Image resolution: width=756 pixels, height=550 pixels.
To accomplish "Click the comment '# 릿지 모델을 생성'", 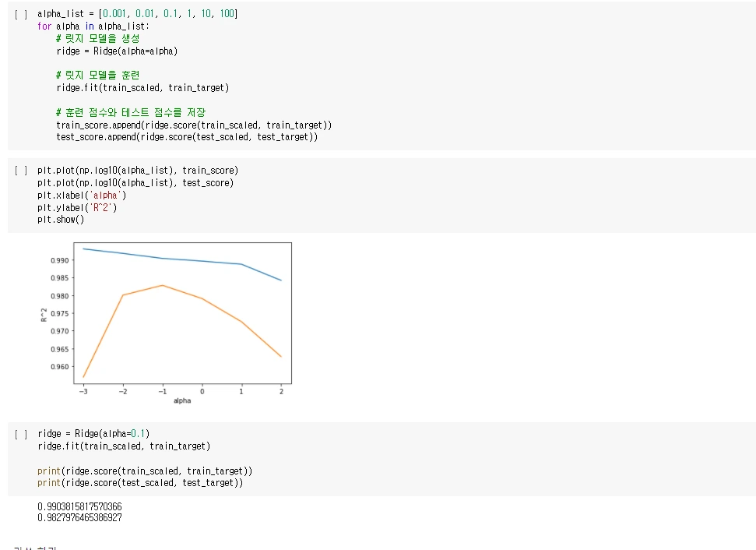I will (x=98, y=39).
